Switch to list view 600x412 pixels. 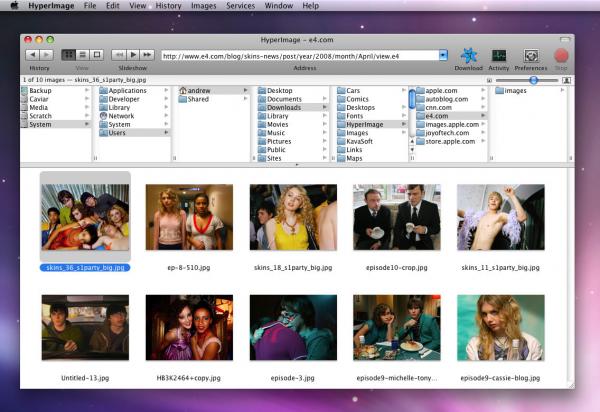[x=82, y=55]
